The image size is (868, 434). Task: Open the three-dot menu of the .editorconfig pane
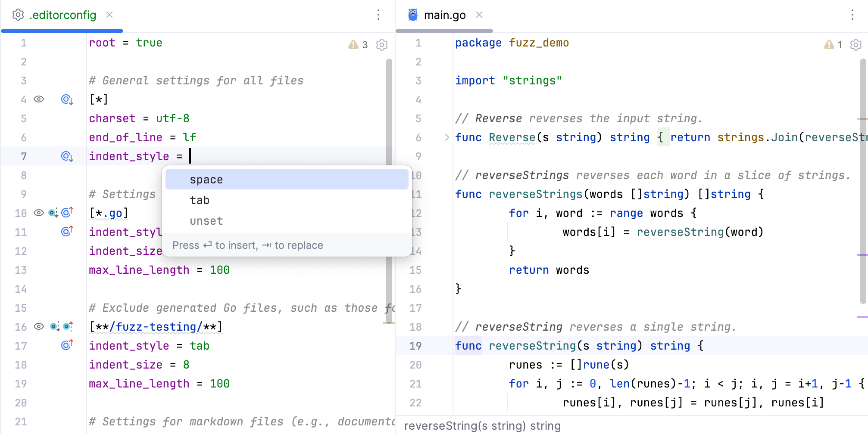378,15
